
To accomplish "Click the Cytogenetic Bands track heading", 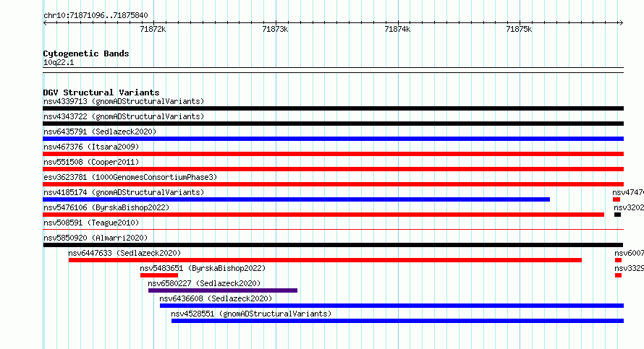I will tap(86, 53).
